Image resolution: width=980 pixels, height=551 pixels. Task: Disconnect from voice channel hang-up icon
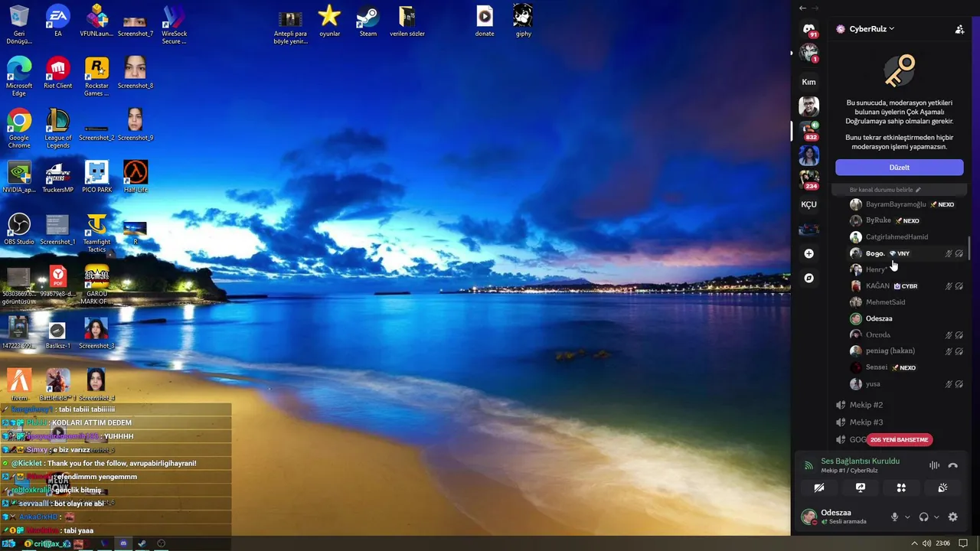pos(952,465)
